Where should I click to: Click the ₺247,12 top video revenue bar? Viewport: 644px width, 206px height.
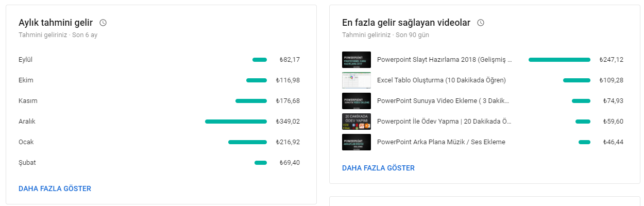point(560,60)
